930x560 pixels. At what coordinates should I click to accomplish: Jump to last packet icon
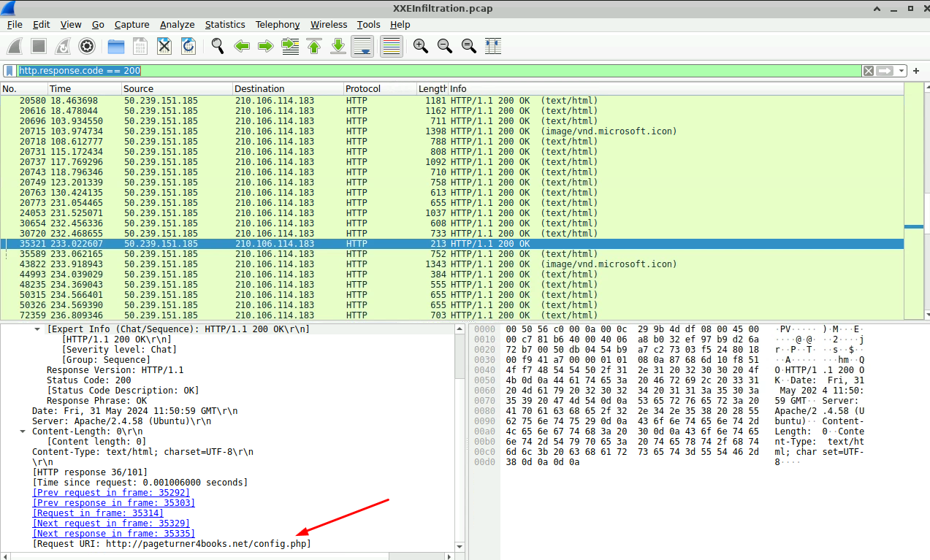click(338, 46)
